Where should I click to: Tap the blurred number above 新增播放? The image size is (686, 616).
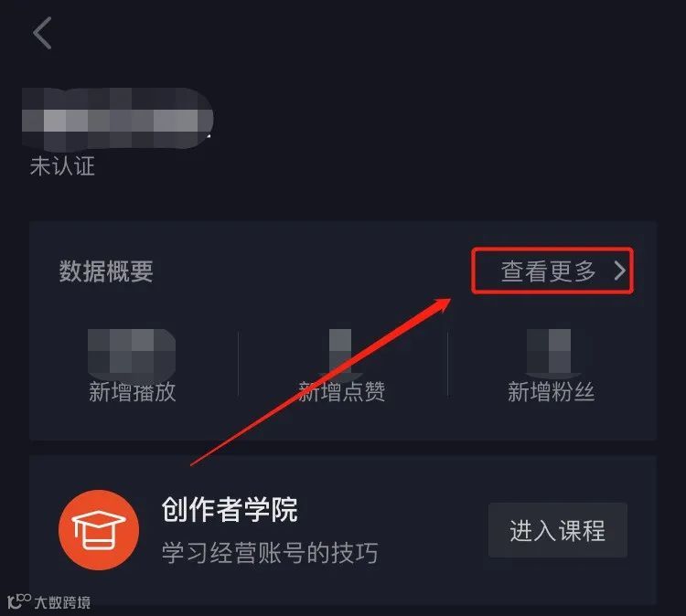click(132, 354)
